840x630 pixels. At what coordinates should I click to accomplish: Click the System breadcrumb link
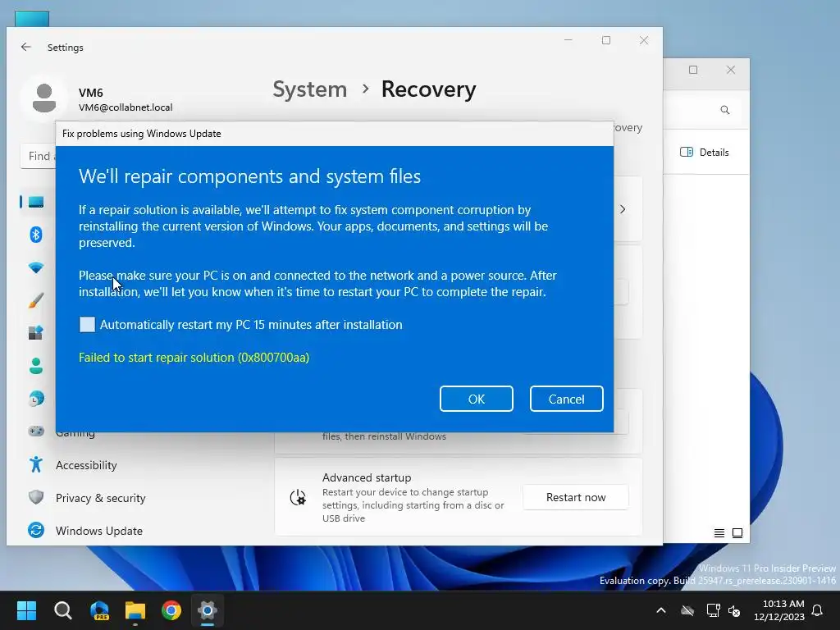click(309, 89)
